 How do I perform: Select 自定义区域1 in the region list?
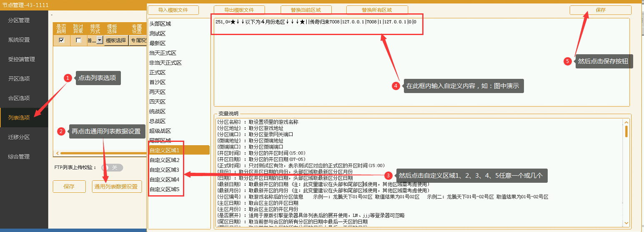pyautogui.click(x=164, y=150)
